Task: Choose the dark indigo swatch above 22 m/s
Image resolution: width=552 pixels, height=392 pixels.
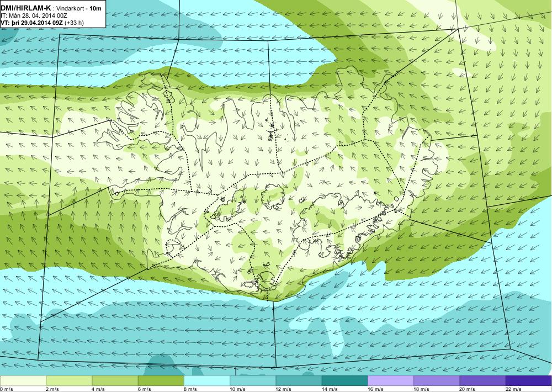Action: (529, 381)
